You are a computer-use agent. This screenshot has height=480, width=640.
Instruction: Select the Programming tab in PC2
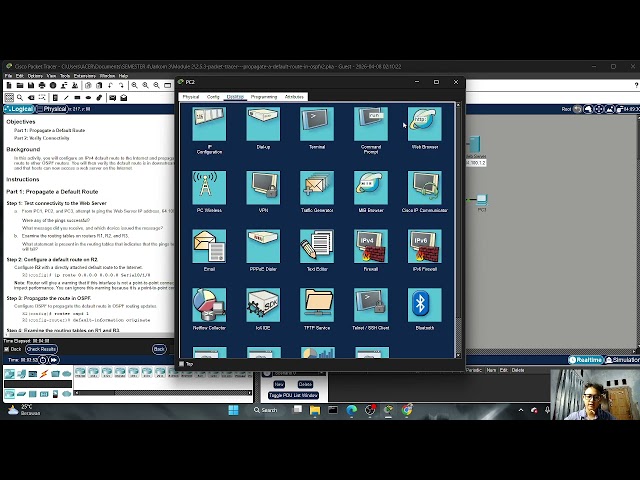tap(264, 97)
